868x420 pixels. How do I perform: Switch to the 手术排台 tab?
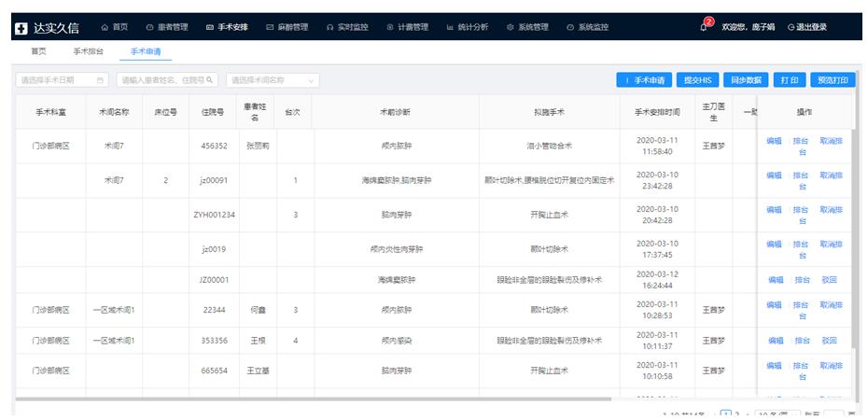[89, 51]
